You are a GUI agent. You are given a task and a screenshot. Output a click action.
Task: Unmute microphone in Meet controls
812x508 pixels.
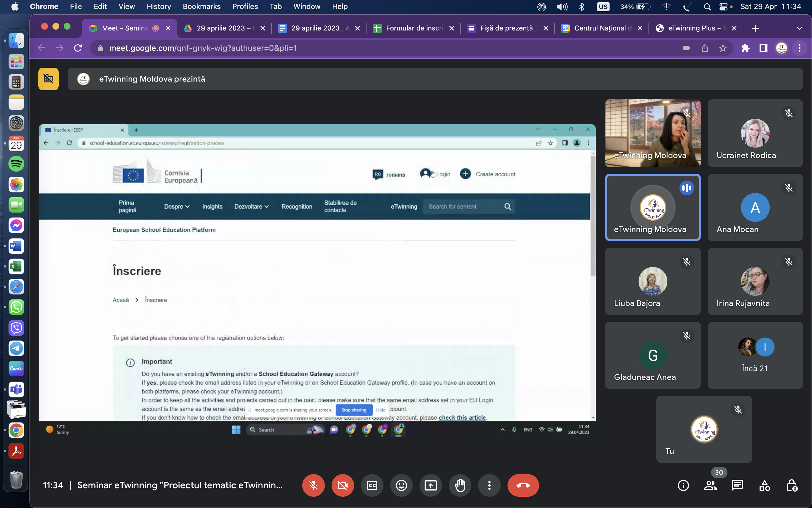pyautogui.click(x=314, y=485)
